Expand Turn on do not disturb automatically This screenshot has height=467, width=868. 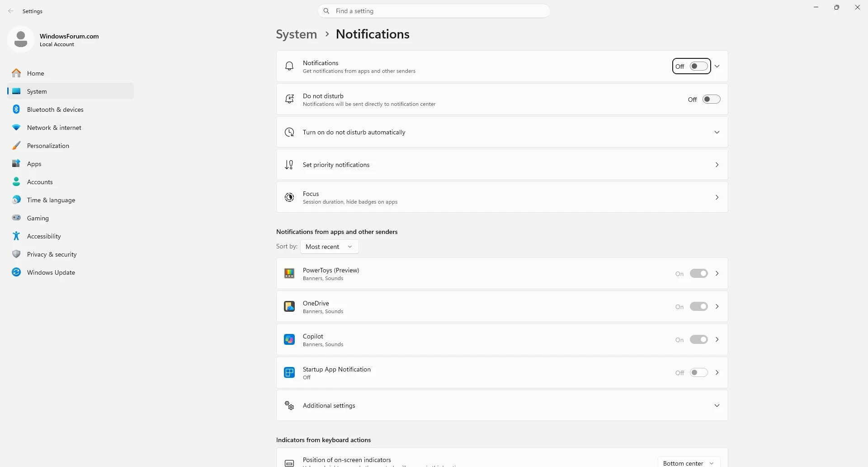click(717, 132)
